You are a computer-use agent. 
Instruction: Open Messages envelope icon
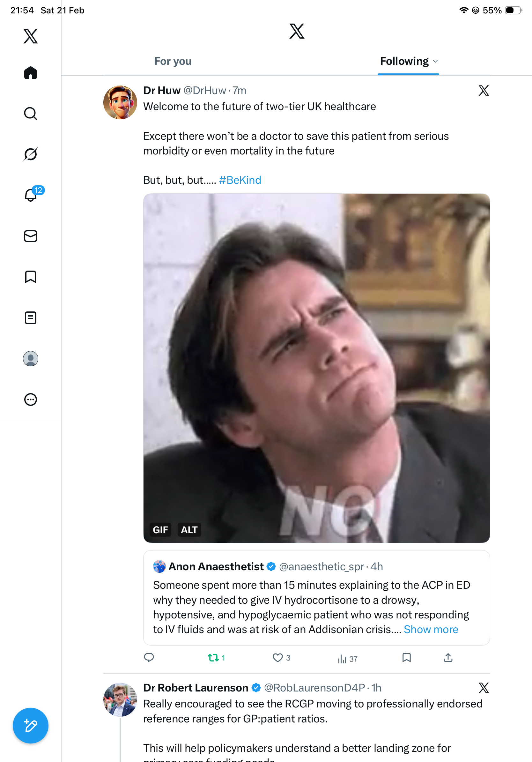click(x=31, y=236)
